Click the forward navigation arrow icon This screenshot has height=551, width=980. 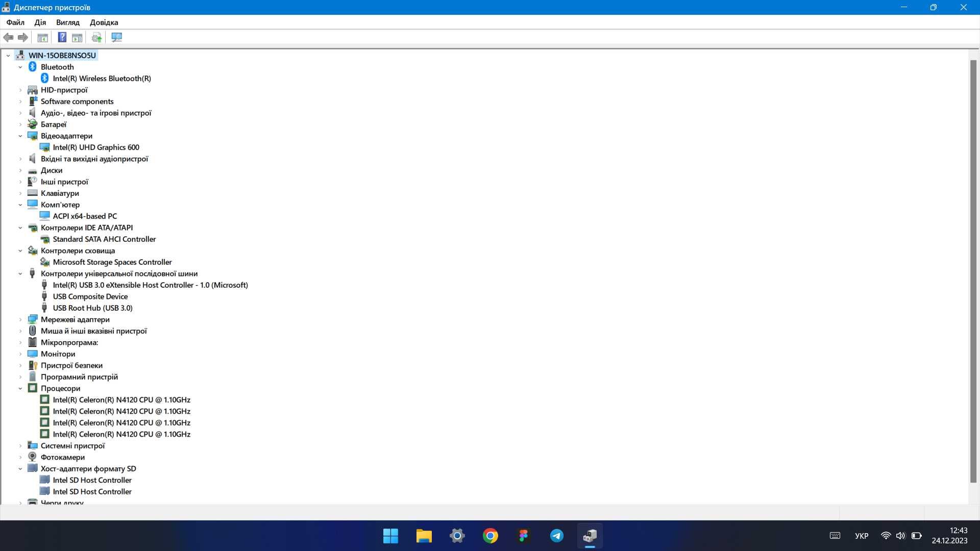[23, 37]
